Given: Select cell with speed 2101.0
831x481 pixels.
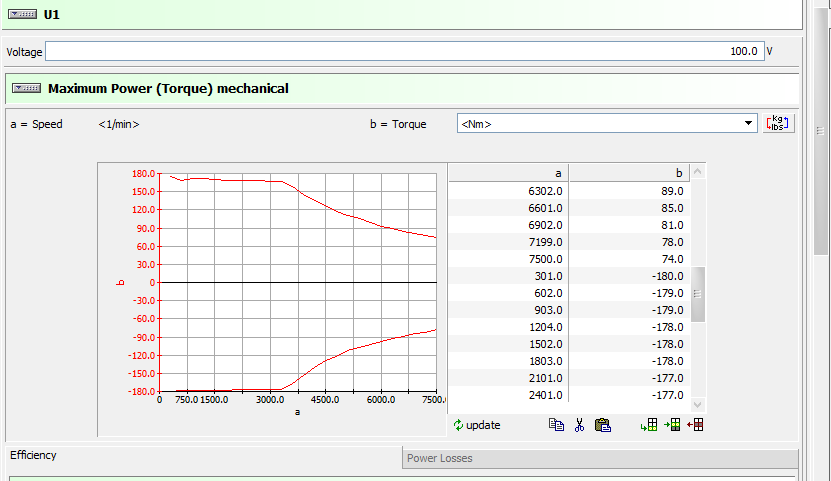Looking at the screenshot, I should click(509, 378).
